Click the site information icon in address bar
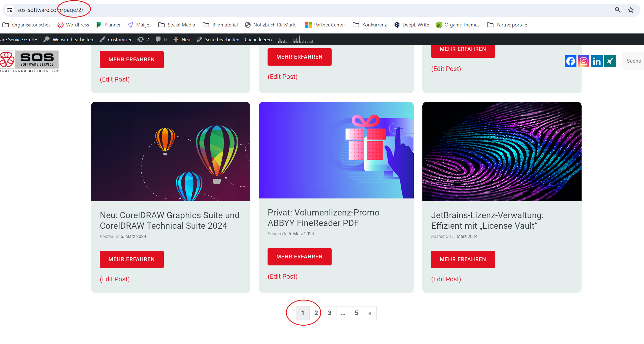This screenshot has width=644, height=344. pos(9,10)
